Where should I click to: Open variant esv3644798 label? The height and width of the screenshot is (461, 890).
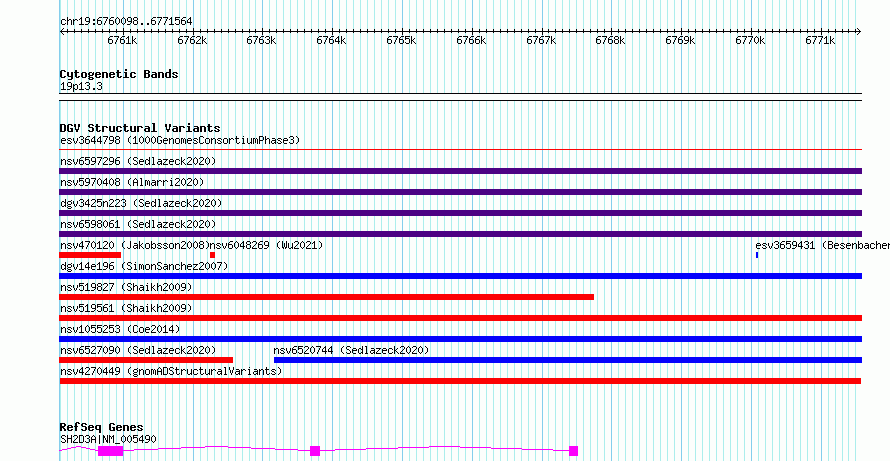pyautogui.click(x=179, y=140)
